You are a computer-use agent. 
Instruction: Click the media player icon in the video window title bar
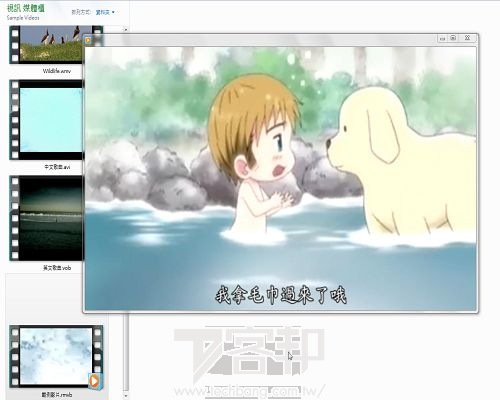tap(88, 40)
